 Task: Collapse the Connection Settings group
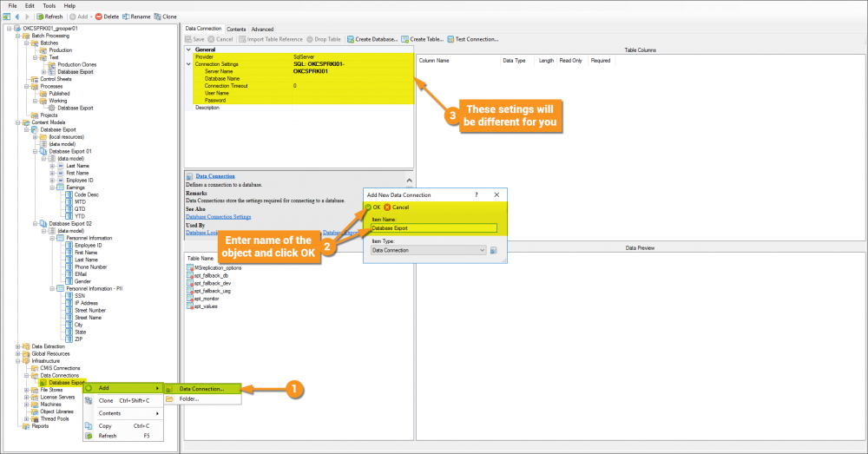coord(188,64)
